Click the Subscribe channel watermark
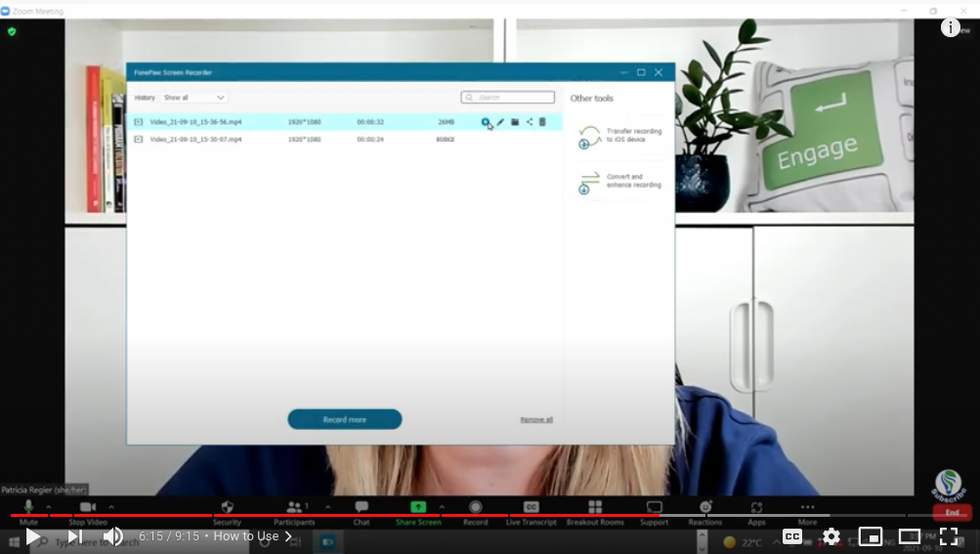Screen dimensions: 980x554 [x=949, y=488]
